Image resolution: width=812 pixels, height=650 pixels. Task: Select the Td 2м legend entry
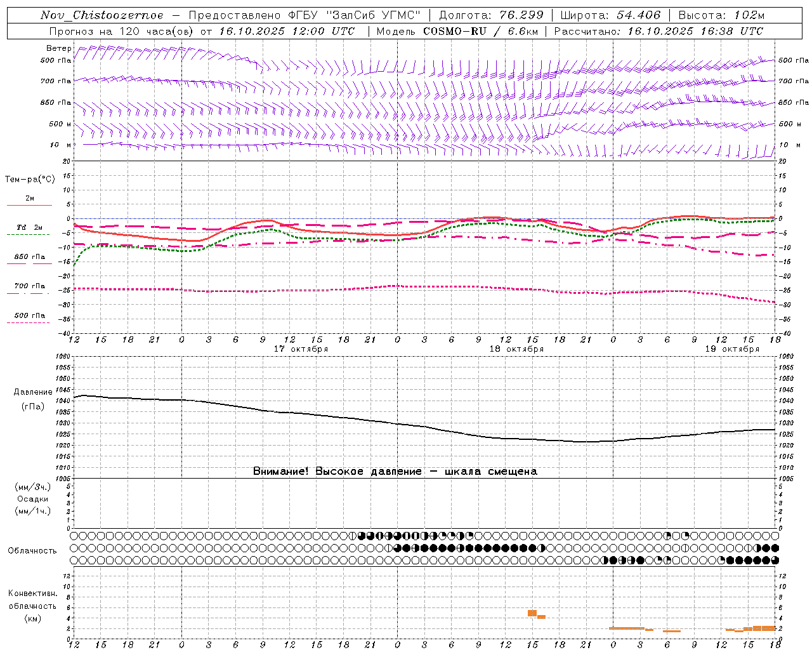point(30,227)
